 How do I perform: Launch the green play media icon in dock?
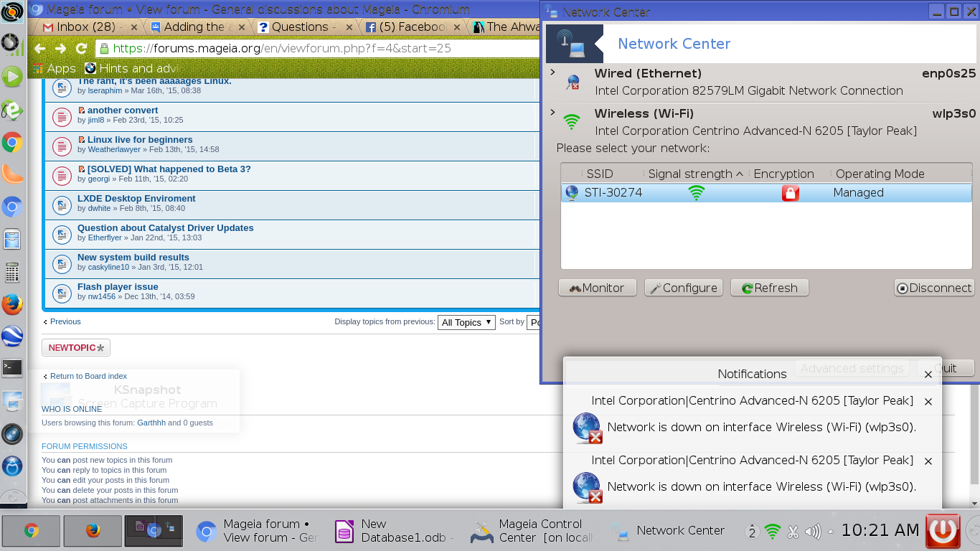click(11, 77)
